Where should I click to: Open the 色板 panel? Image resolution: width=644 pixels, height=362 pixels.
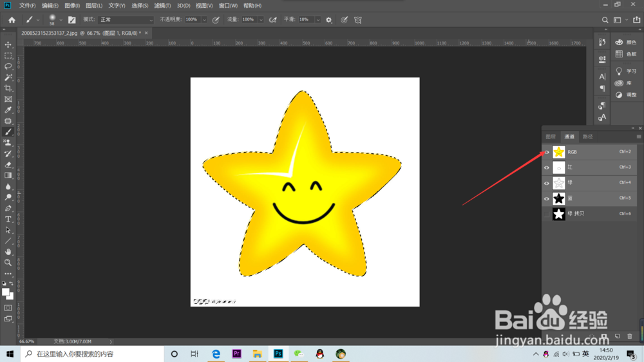pos(626,54)
